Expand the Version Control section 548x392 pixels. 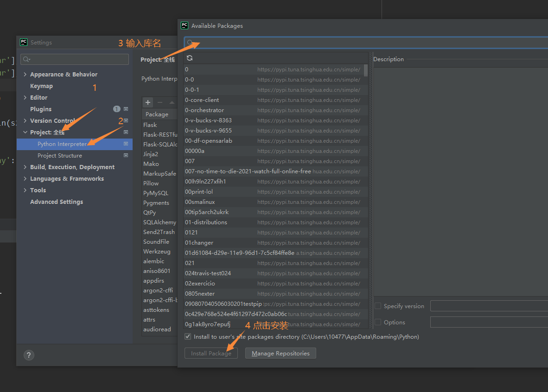(25, 120)
